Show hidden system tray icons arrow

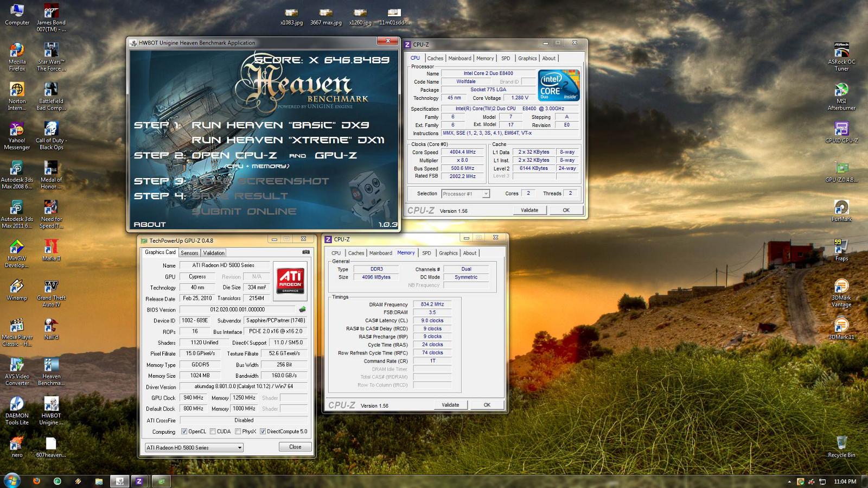(x=789, y=481)
